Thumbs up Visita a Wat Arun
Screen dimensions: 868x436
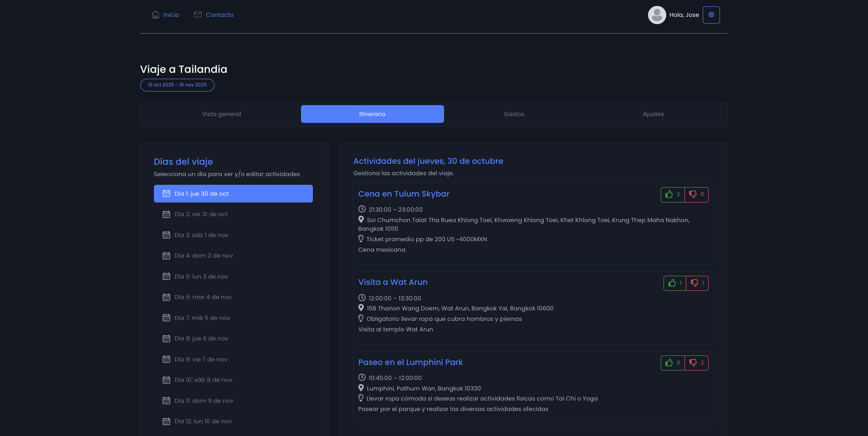click(x=675, y=283)
